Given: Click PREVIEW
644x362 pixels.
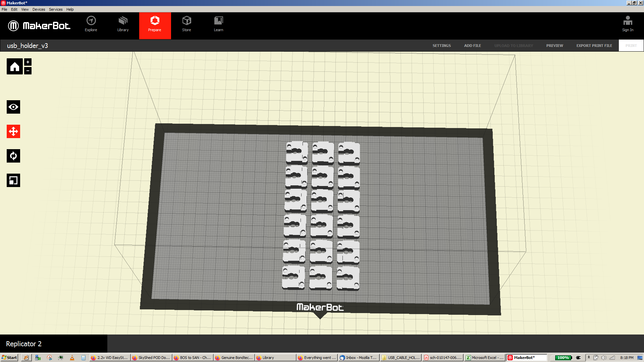Looking at the screenshot, I should (554, 46).
